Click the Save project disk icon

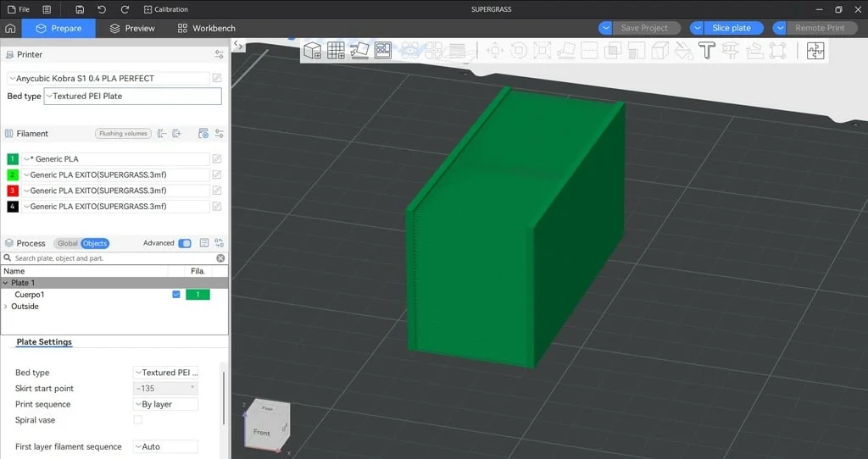point(80,9)
